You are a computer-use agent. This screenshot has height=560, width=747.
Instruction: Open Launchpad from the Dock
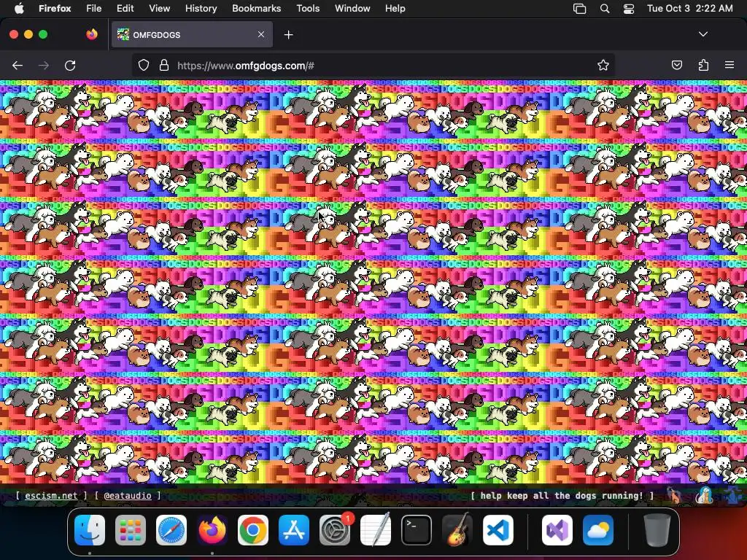click(x=131, y=530)
